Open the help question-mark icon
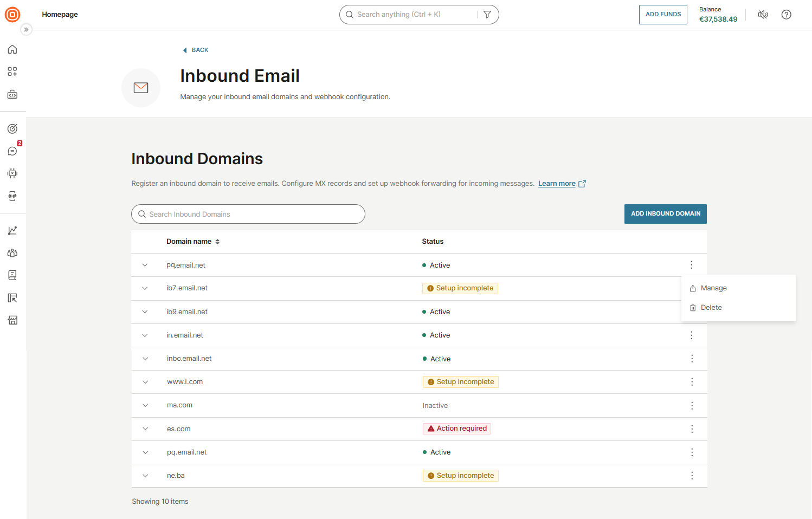Viewport: 812px width, 519px height. (x=786, y=15)
